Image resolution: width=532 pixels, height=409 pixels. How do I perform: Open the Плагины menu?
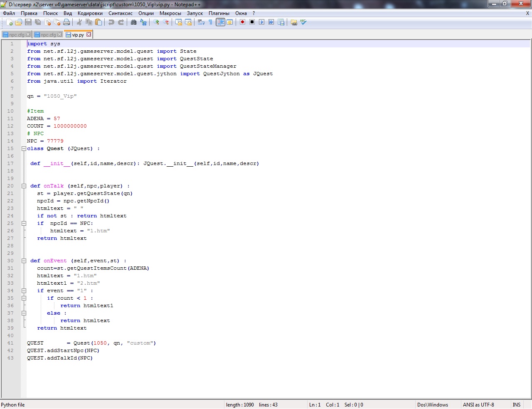pyautogui.click(x=219, y=13)
